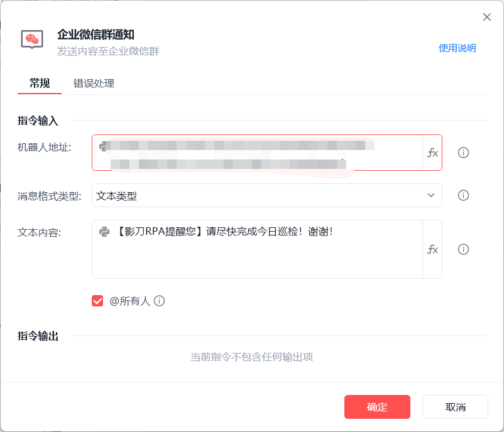Click the fx expression icon for 机器人地址

coord(432,153)
